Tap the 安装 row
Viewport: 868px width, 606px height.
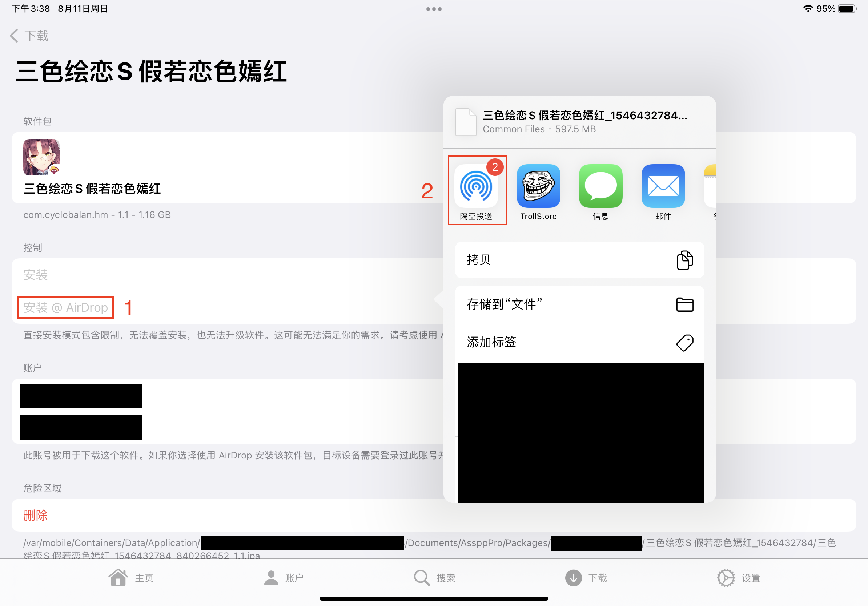(x=36, y=275)
